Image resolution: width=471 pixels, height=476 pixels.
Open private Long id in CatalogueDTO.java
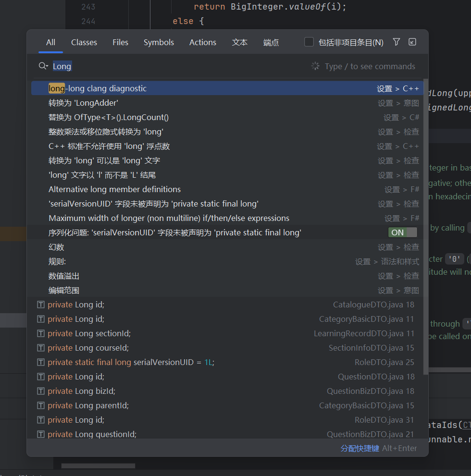tap(227, 305)
